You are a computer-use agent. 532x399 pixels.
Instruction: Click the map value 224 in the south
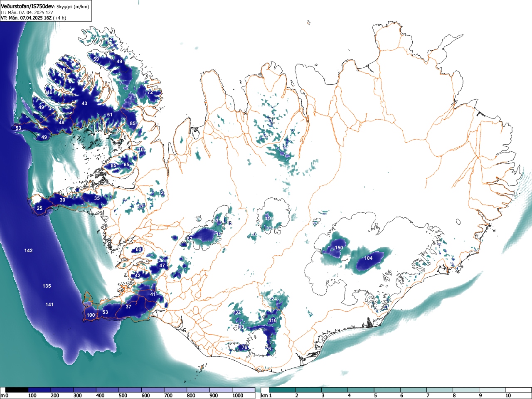(273, 299)
